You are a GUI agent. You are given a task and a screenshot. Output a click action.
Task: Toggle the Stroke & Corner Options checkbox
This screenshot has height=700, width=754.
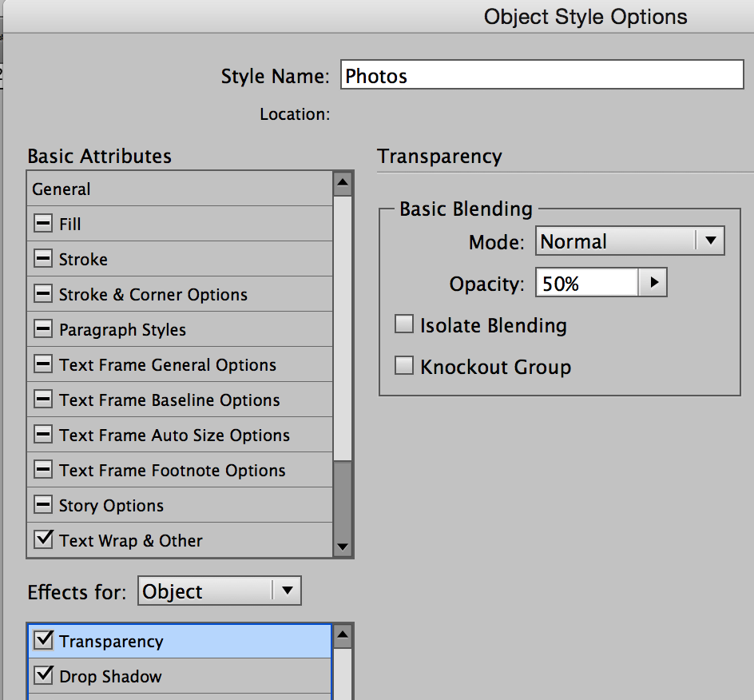(43, 294)
